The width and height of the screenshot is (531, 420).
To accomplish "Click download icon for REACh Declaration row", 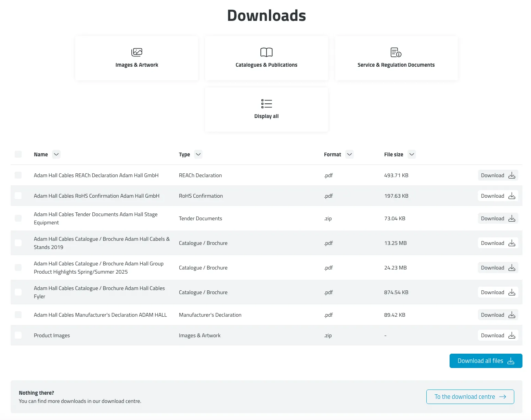I will pos(511,175).
